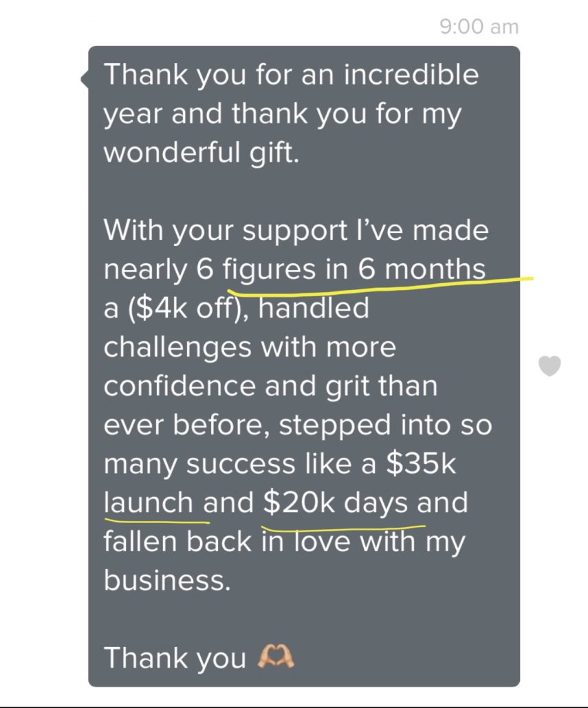The height and width of the screenshot is (708, 588).
Task: Select the underlined word "launch"
Action: [149, 502]
